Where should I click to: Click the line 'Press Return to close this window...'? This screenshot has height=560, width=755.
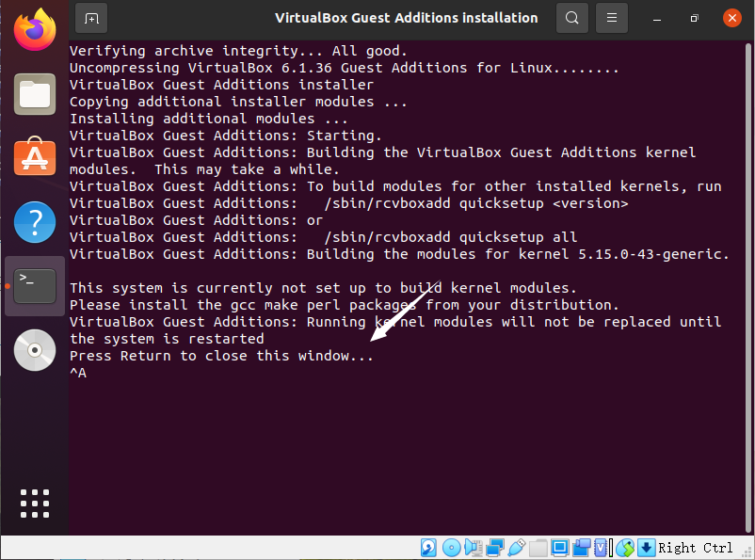(221, 356)
